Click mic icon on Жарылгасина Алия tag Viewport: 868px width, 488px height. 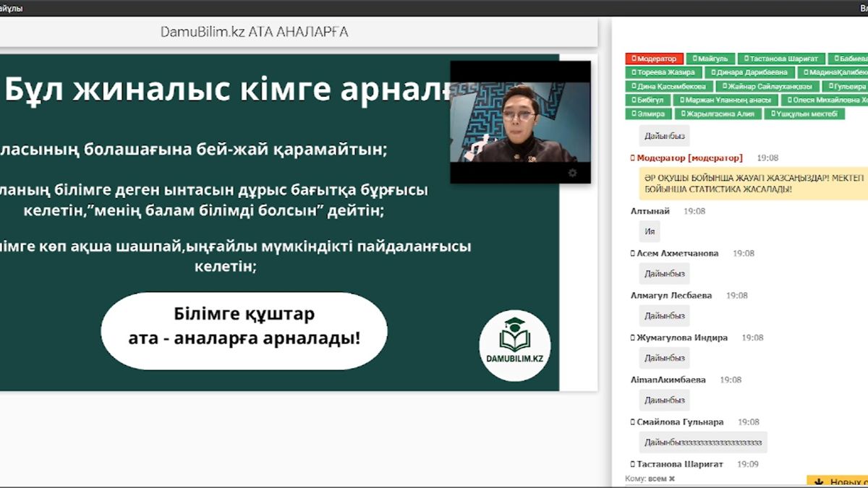684,114
